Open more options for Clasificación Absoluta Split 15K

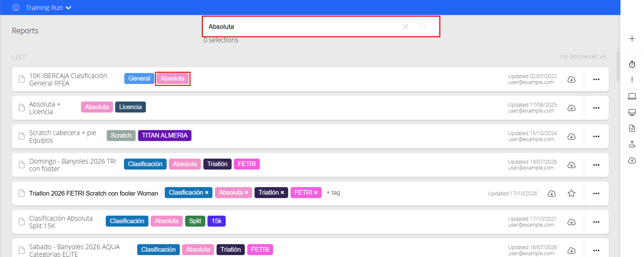596,222
